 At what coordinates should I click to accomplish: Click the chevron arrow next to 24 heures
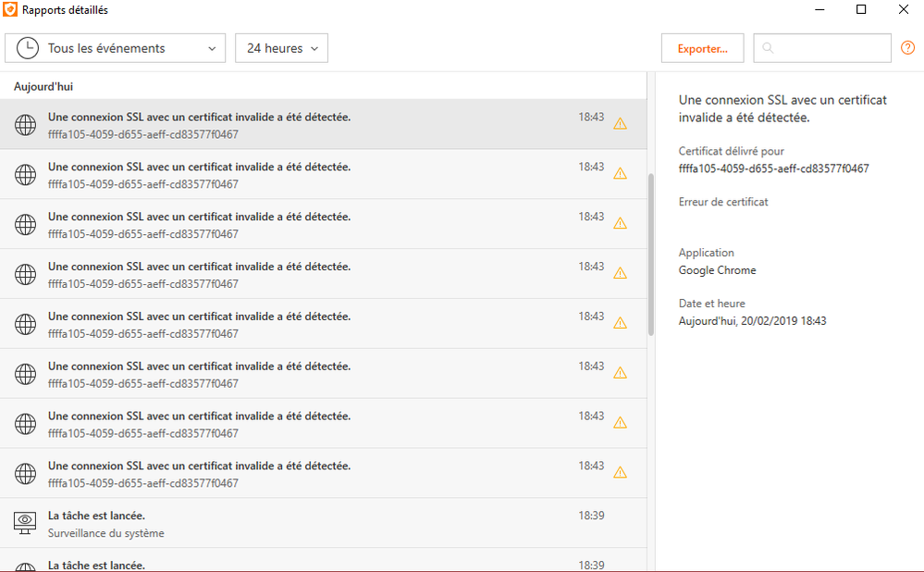pyautogui.click(x=314, y=48)
